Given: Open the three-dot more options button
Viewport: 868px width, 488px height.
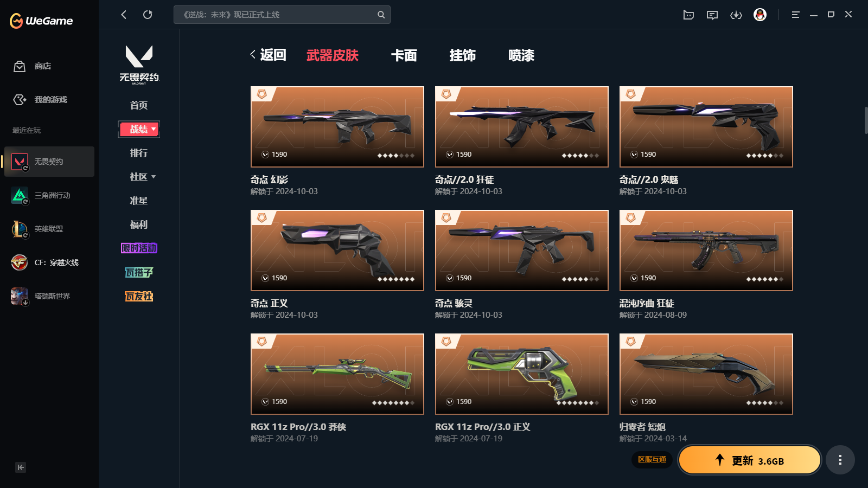Looking at the screenshot, I should pos(840,460).
